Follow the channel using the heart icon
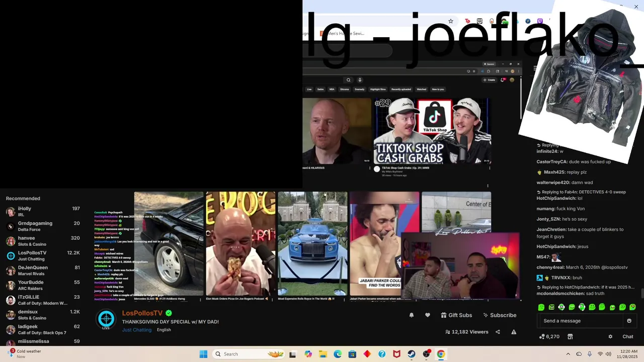The height and width of the screenshot is (362, 644). click(x=428, y=315)
